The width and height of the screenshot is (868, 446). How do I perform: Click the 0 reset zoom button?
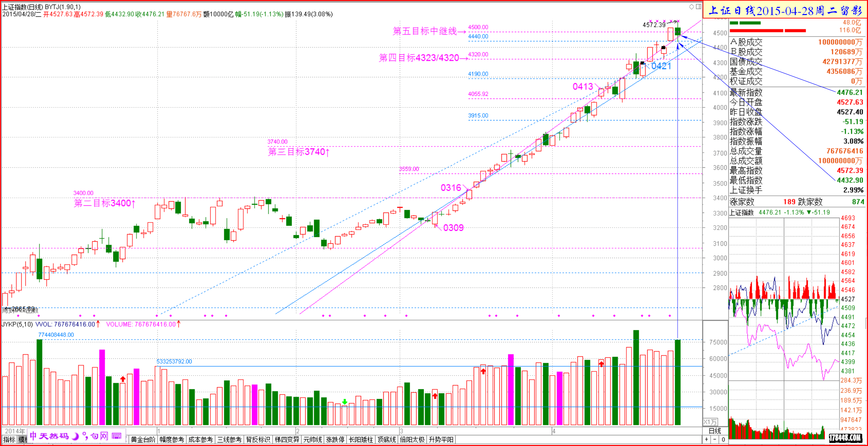point(723,439)
